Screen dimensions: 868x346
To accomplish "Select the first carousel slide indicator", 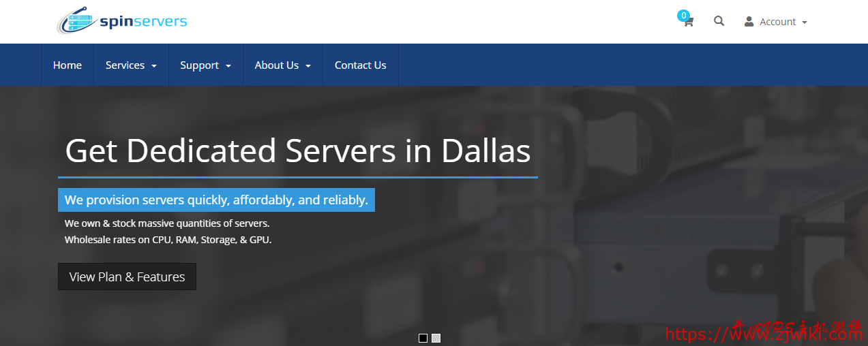I will (x=423, y=338).
